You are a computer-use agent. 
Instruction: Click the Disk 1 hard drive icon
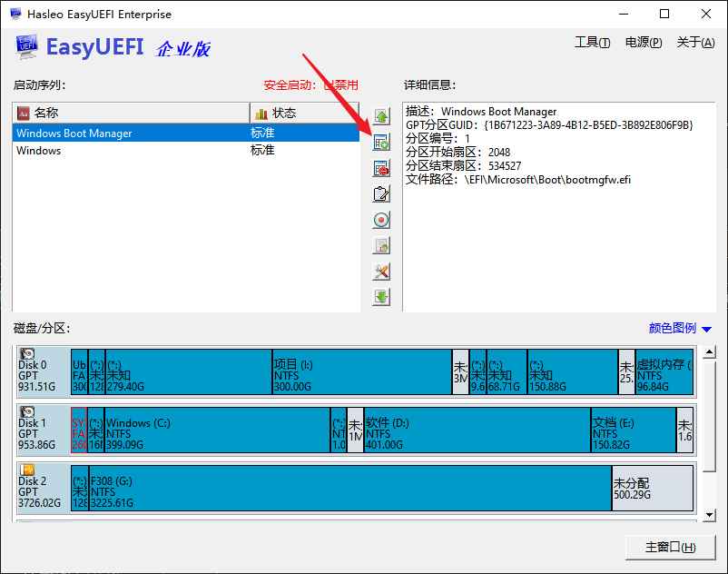27,412
